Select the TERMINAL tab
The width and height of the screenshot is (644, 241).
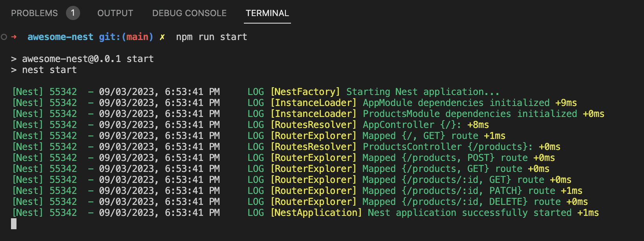(x=267, y=13)
